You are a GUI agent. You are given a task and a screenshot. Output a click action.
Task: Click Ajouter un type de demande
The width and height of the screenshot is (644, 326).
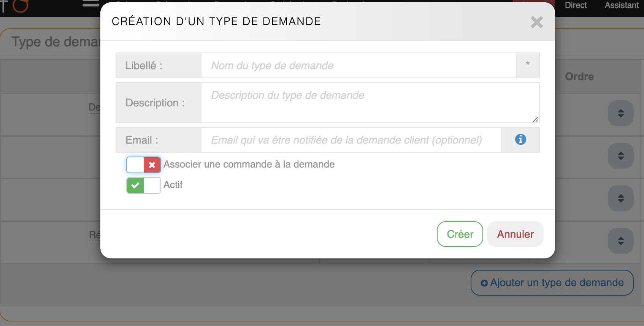(x=552, y=283)
